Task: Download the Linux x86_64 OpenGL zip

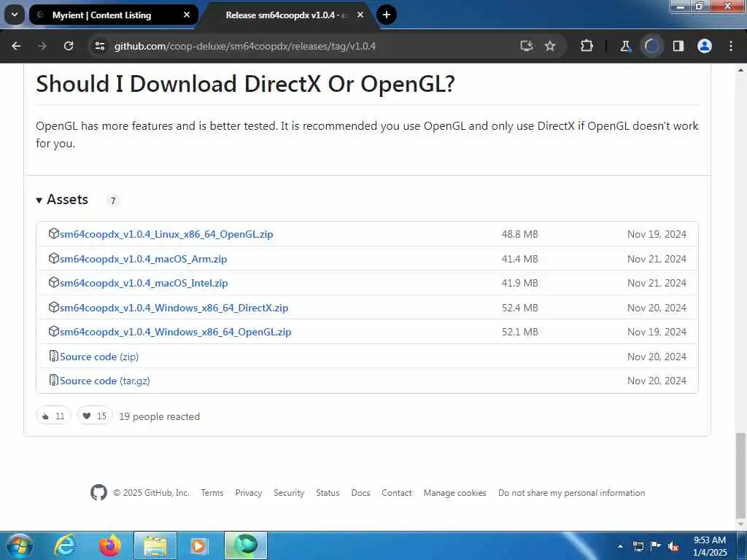Action: pos(166,234)
